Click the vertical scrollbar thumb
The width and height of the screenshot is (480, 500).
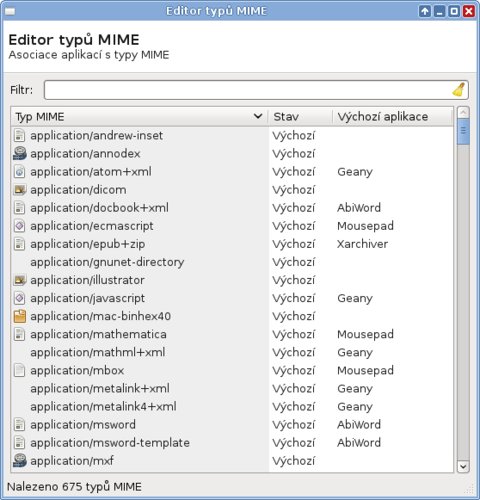click(x=463, y=131)
